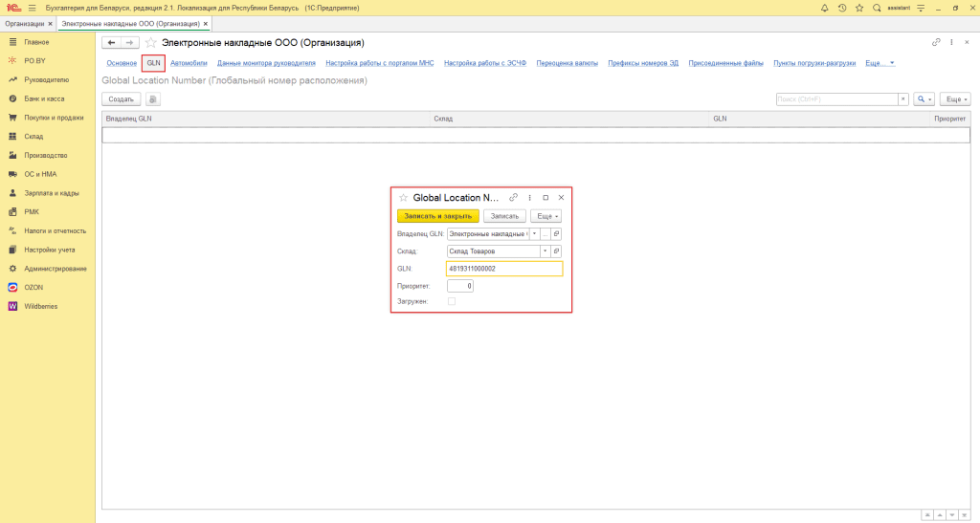Open Владелец GLN value card
Screen dimensions: 980x523
[x=556, y=233]
